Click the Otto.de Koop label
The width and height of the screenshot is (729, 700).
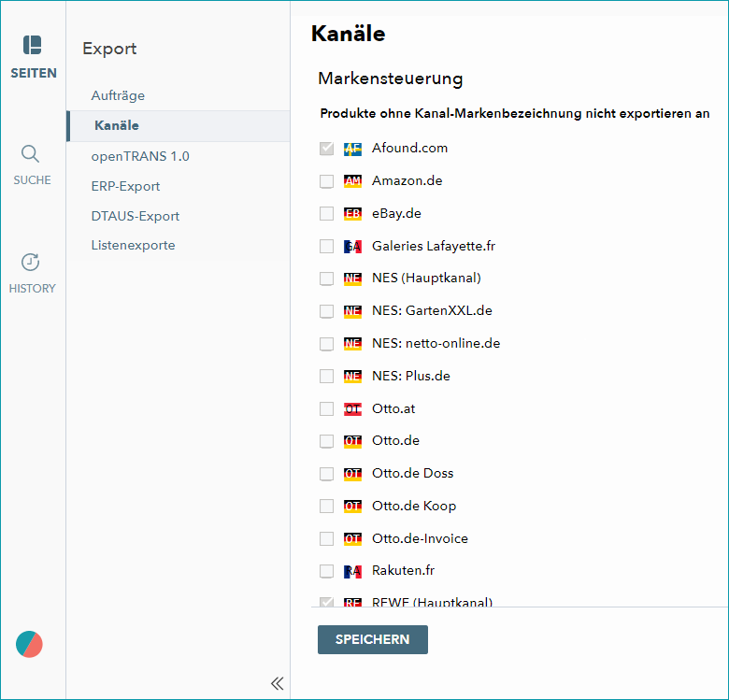414,506
